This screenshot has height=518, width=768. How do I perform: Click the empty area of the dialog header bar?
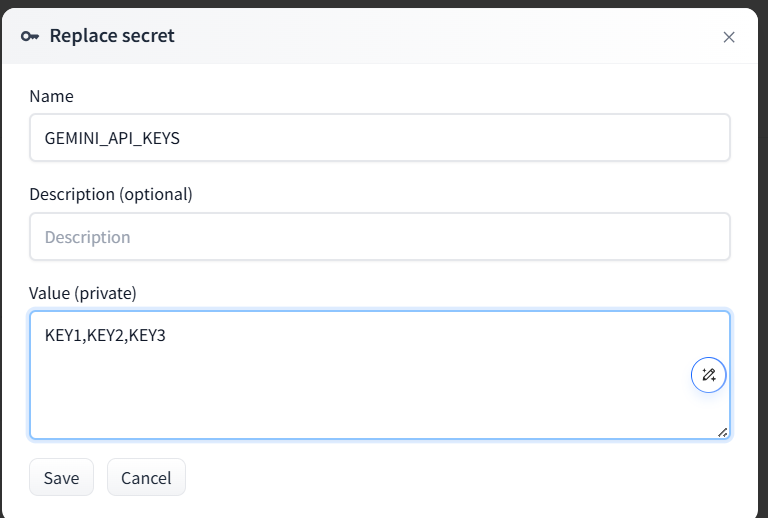[441, 36]
